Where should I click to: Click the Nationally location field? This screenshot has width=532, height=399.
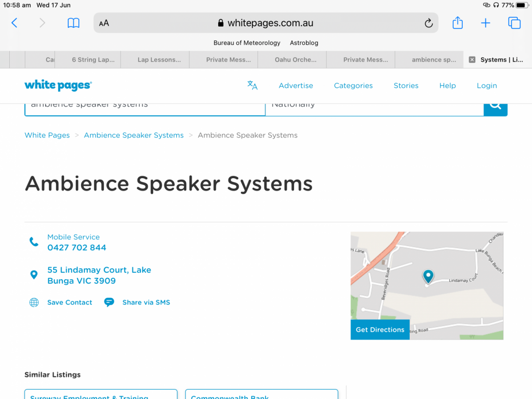(375, 109)
